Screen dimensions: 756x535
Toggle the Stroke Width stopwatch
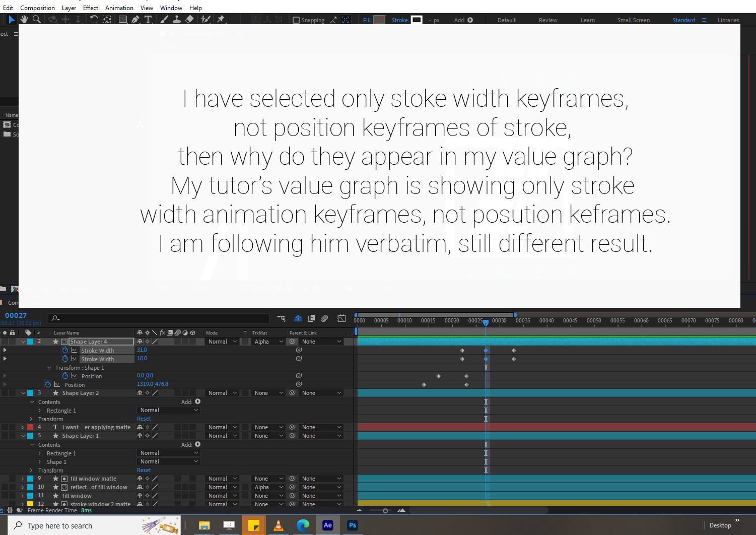tap(65, 350)
